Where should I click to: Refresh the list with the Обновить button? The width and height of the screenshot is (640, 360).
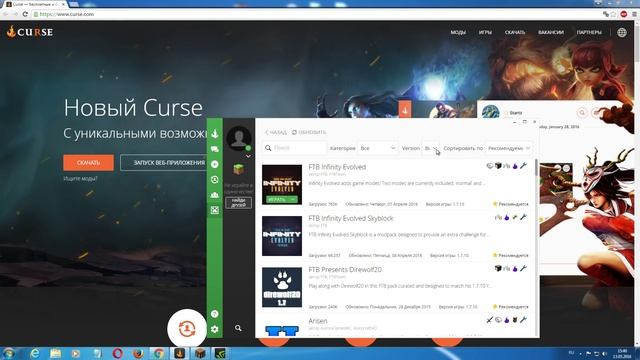tap(309, 132)
